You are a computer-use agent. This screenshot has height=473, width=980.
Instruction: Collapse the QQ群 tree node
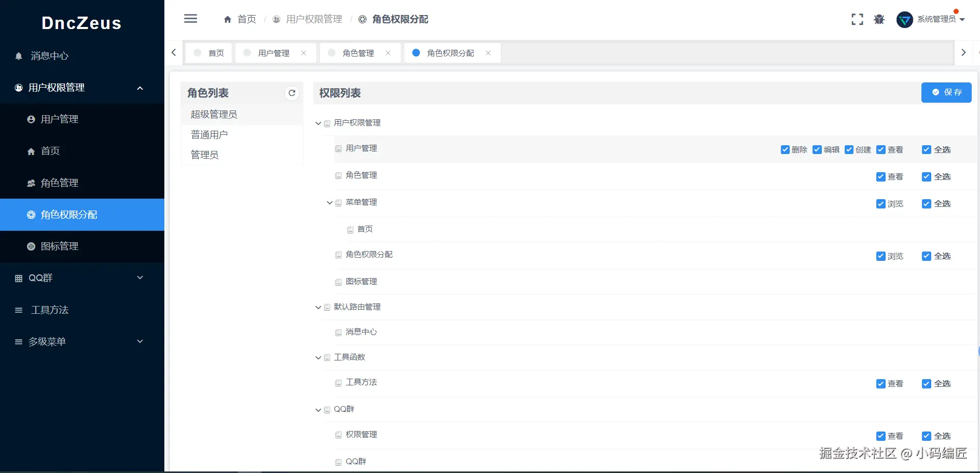tap(318, 410)
